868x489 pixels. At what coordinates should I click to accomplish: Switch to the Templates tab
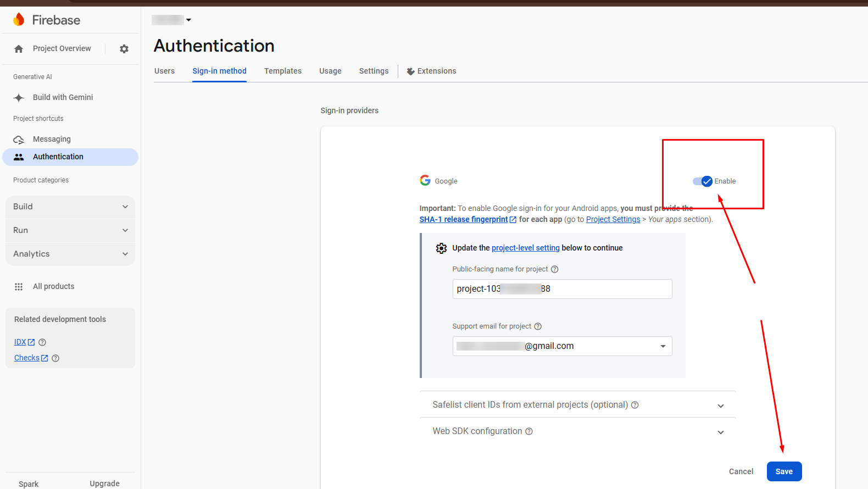coord(282,71)
